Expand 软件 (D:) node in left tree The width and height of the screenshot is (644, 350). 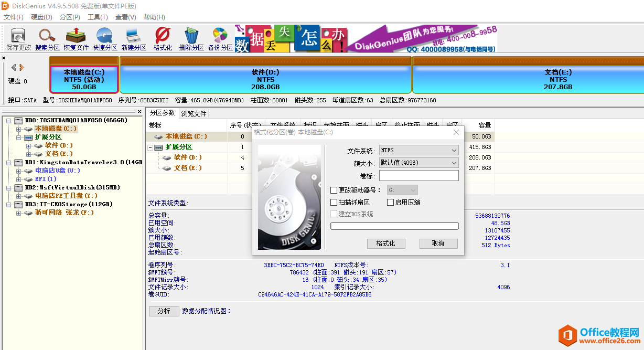(x=28, y=145)
